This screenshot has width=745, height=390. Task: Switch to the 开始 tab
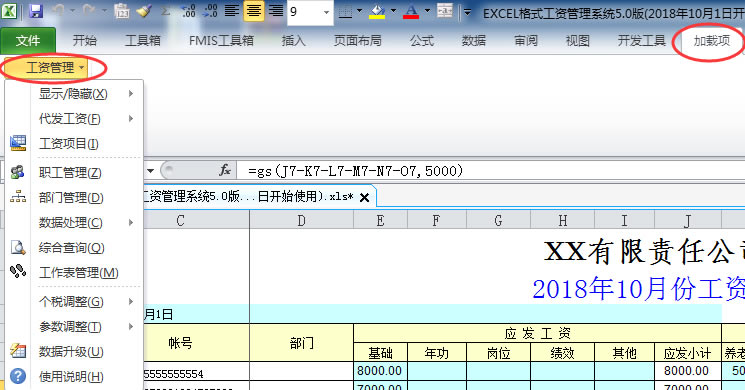85,41
